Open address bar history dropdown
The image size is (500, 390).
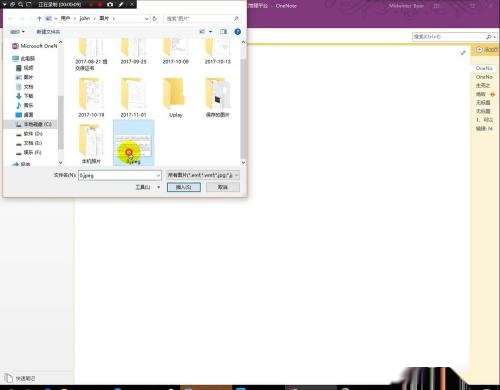point(146,19)
